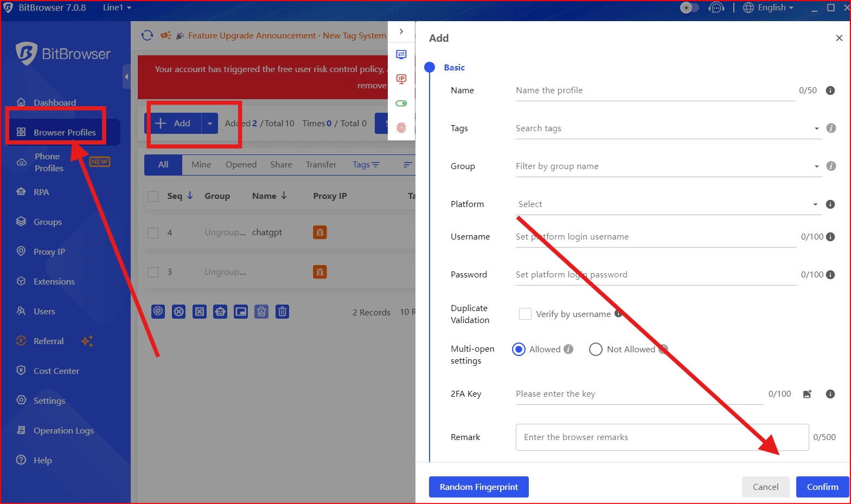Viewport: 851px width, 504px height.
Task: Click the Random Fingerprint button
Action: 478,487
